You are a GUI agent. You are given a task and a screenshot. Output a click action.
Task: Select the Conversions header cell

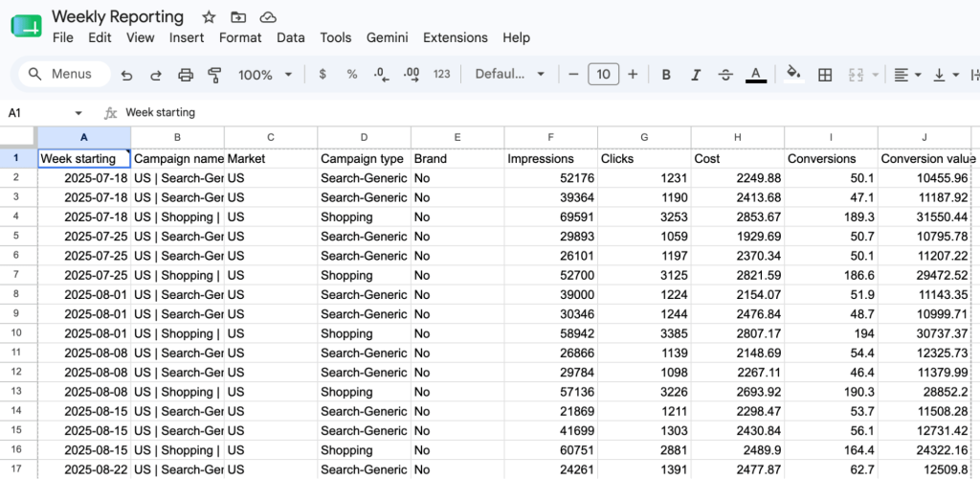tap(832, 159)
